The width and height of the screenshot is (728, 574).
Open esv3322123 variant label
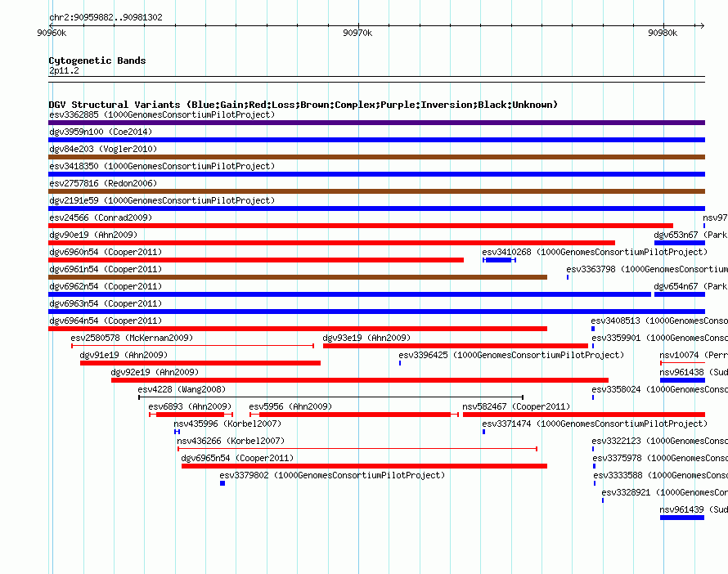[x=660, y=441]
